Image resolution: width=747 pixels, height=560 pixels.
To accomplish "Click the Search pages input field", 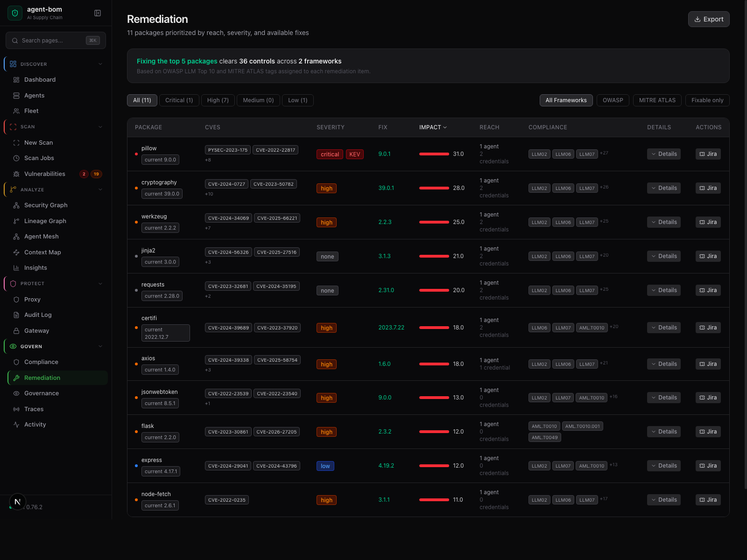I will tap(56, 41).
